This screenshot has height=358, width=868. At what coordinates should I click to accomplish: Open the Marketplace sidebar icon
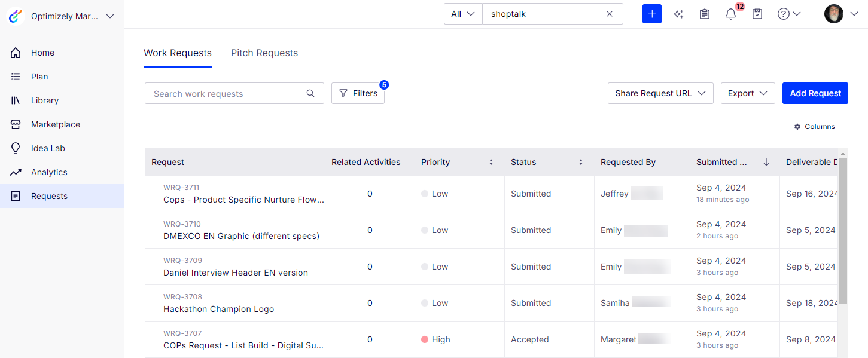pyautogui.click(x=55, y=124)
